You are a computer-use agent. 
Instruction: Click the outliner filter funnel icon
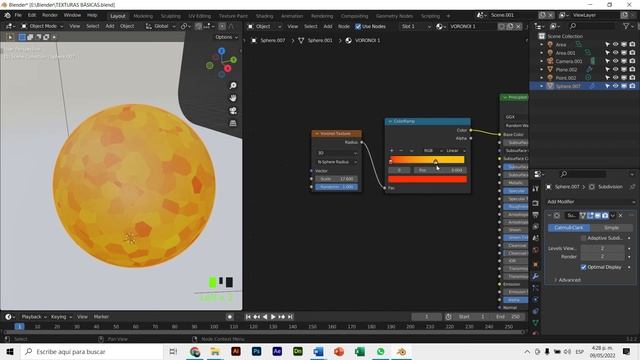coord(626,26)
